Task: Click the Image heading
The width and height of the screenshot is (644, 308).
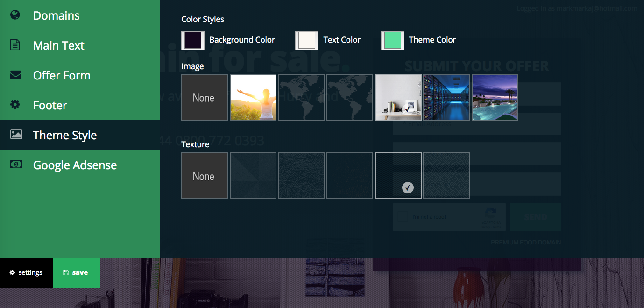Action: coord(192,66)
